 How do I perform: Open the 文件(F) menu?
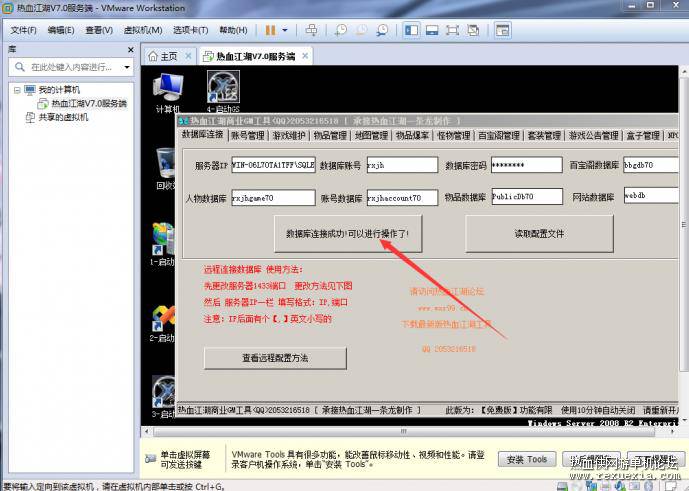pyautogui.click(x=23, y=30)
